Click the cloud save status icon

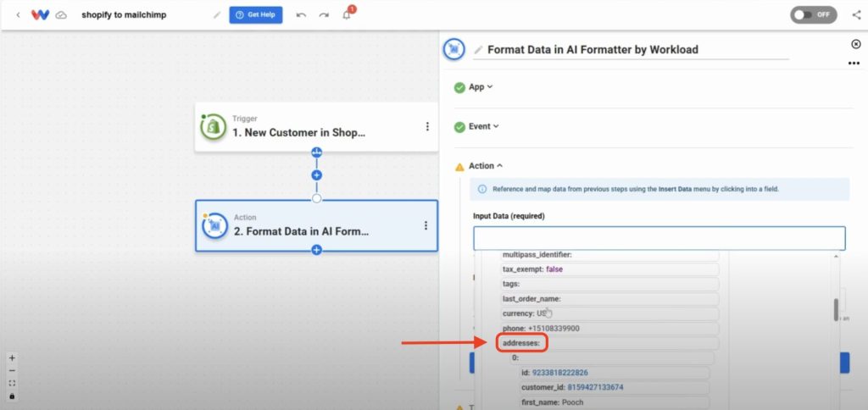click(61, 15)
